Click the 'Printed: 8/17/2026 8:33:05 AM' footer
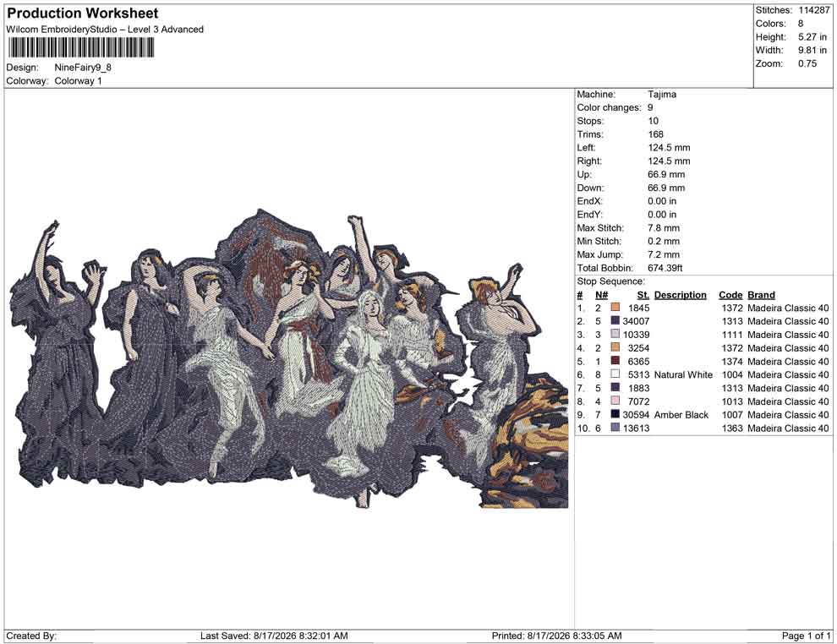 (x=557, y=636)
